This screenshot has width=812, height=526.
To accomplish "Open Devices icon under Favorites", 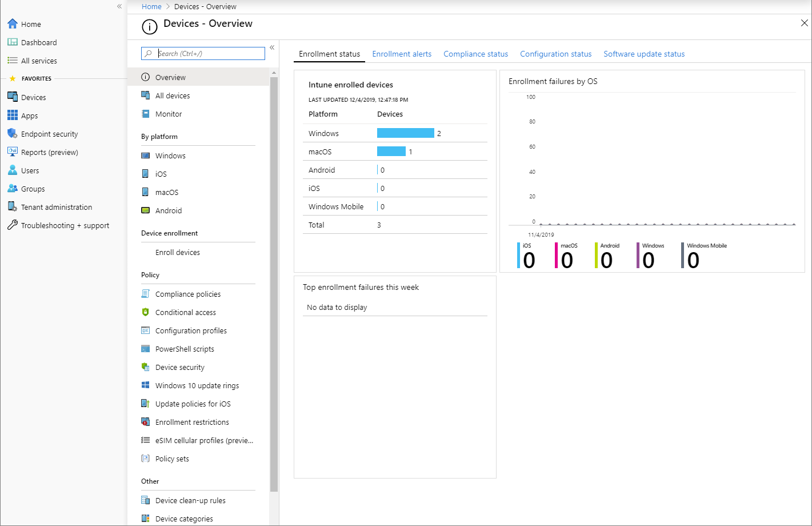I will (13, 97).
